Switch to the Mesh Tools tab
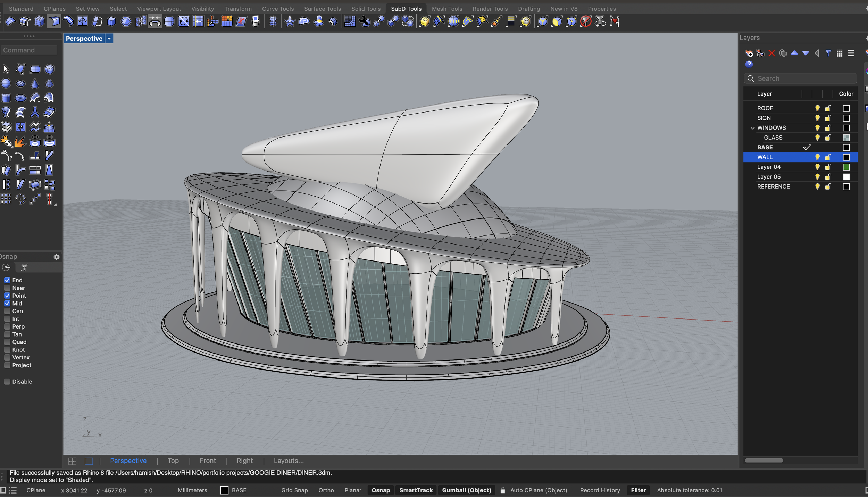Image resolution: width=868 pixels, height=497 pixels. pyautogui.click(x=447, y=9)
